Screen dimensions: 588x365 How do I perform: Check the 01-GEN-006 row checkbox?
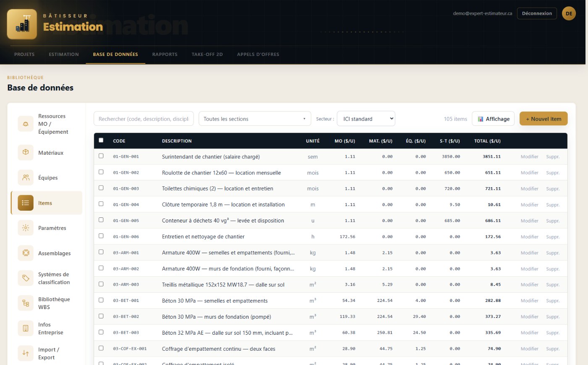click(x=101, y=235)
